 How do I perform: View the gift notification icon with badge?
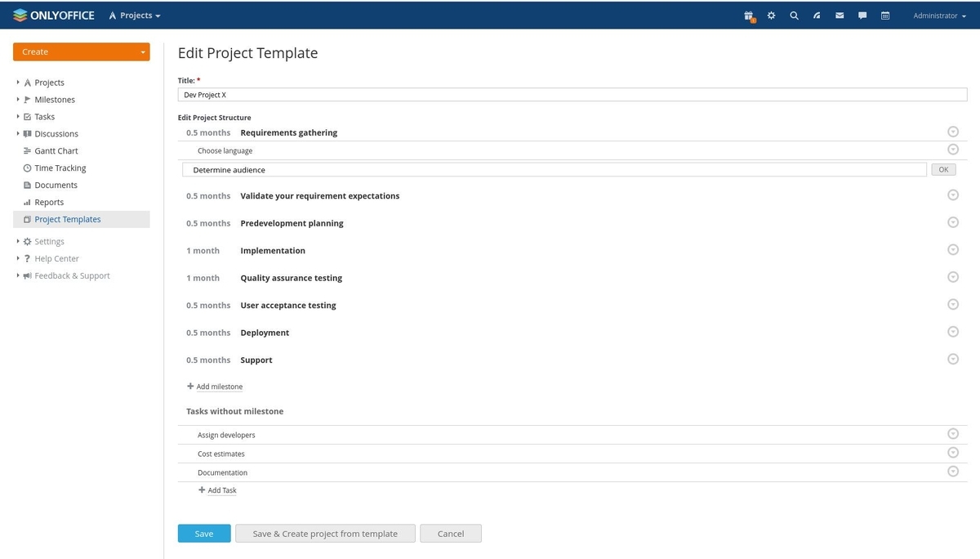pyautogui.click(x=747, y=15)
